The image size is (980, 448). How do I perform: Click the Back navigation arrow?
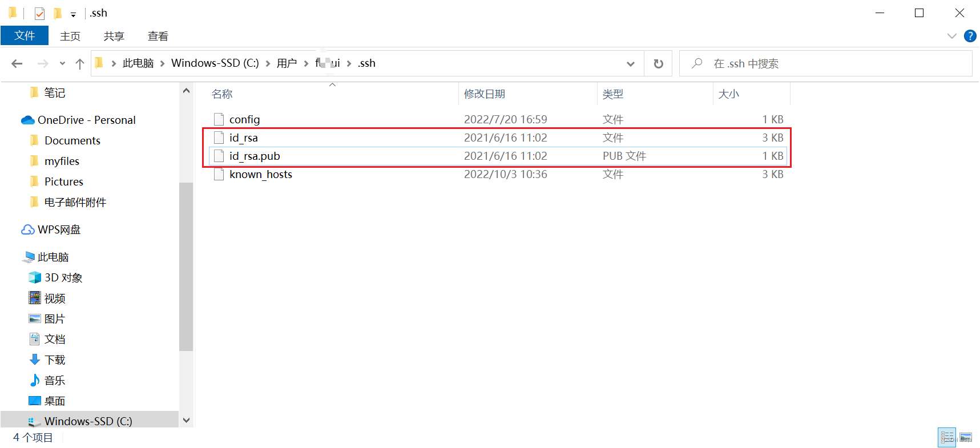pos(17,63)
